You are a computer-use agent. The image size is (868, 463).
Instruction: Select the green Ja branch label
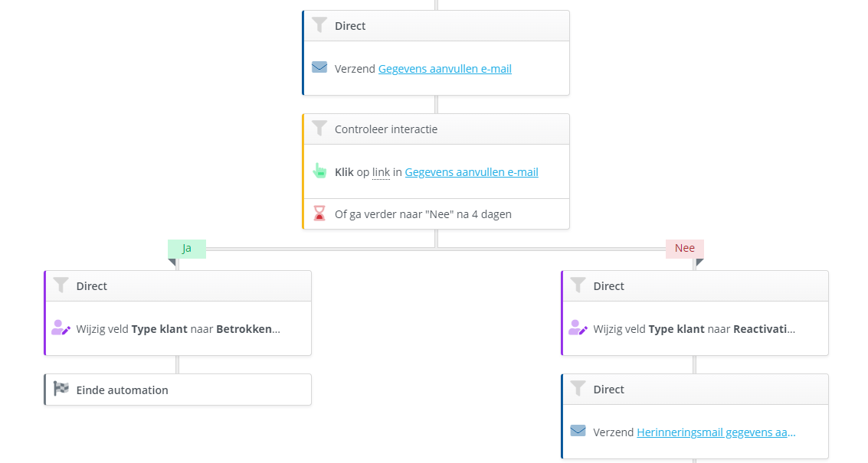(187, 249)
